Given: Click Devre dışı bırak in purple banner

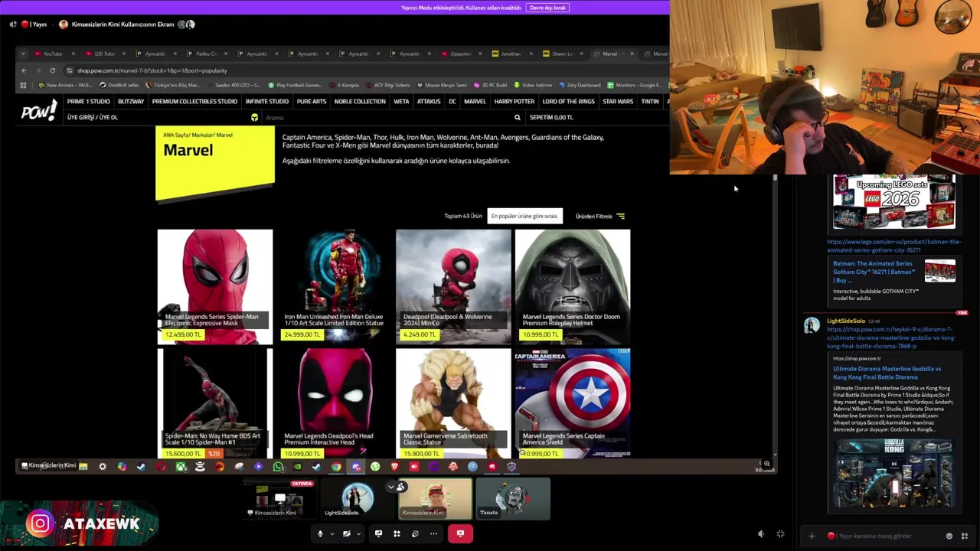Looking at the screenshot, I should (x=547, y=8).
